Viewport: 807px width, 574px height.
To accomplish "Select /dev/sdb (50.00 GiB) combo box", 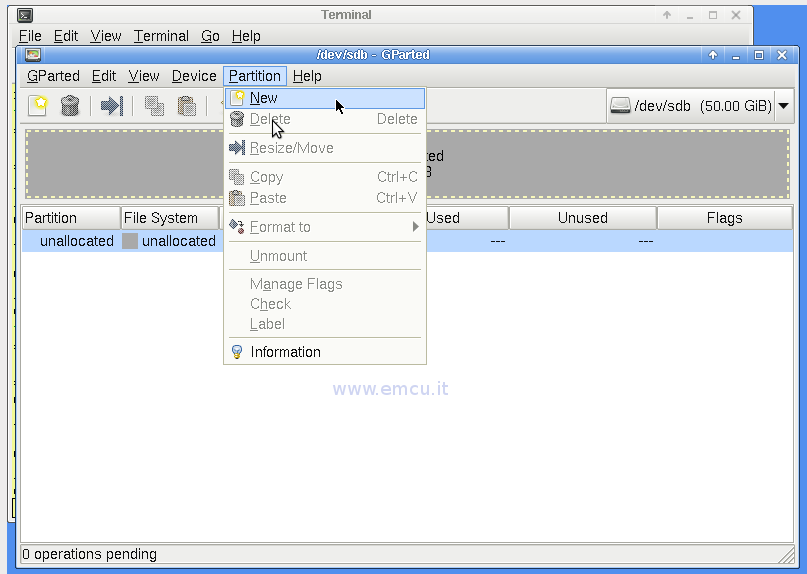I will (x=700, y=106).
